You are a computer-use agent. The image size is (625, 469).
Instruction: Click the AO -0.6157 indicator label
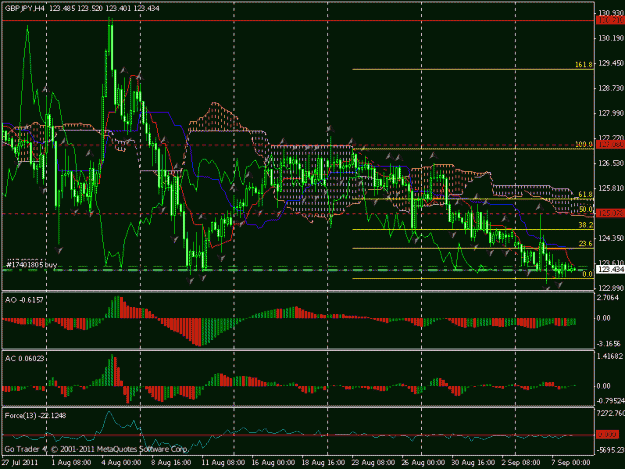click(24, 300)
